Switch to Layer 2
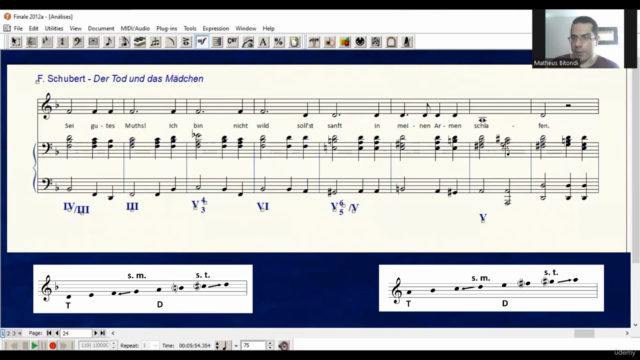 [8, 333]
